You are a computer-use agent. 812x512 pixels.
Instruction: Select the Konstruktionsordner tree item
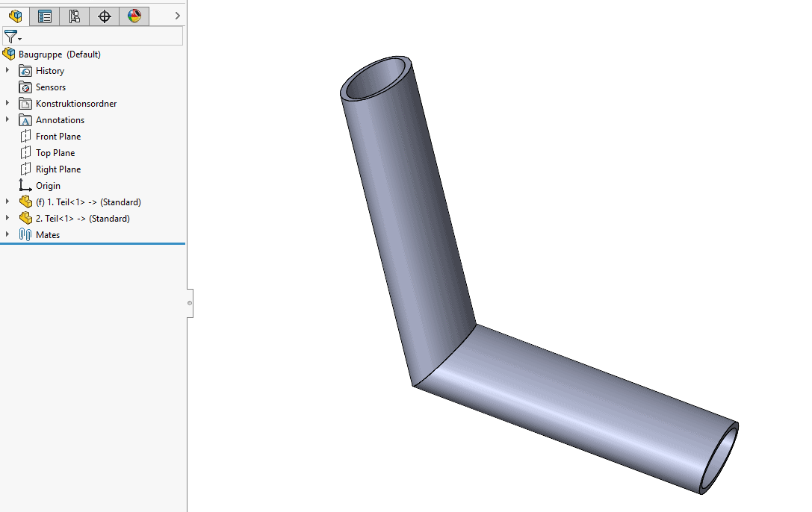pyautogui.click(x=76, y=104)
